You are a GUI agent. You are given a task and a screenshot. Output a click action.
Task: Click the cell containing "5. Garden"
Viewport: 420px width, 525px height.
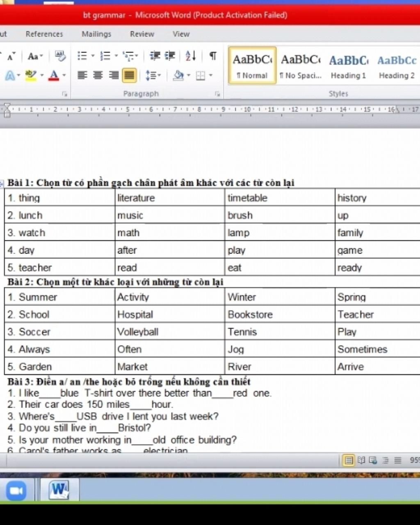point(59,367)
